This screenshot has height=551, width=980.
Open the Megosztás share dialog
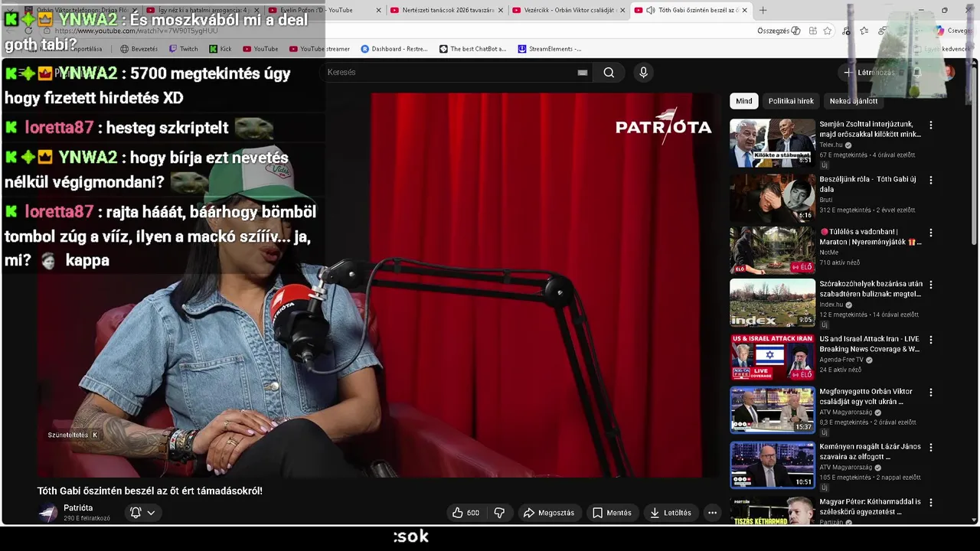coord(549,513)
